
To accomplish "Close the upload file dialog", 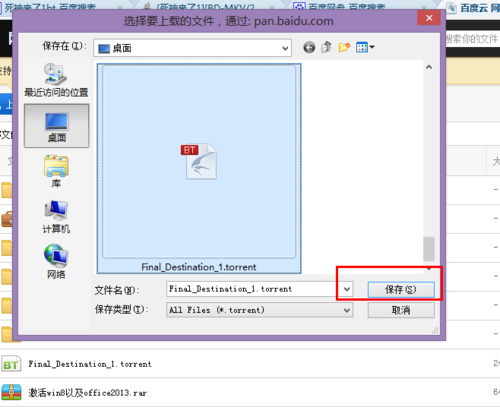I will [429, 18].
